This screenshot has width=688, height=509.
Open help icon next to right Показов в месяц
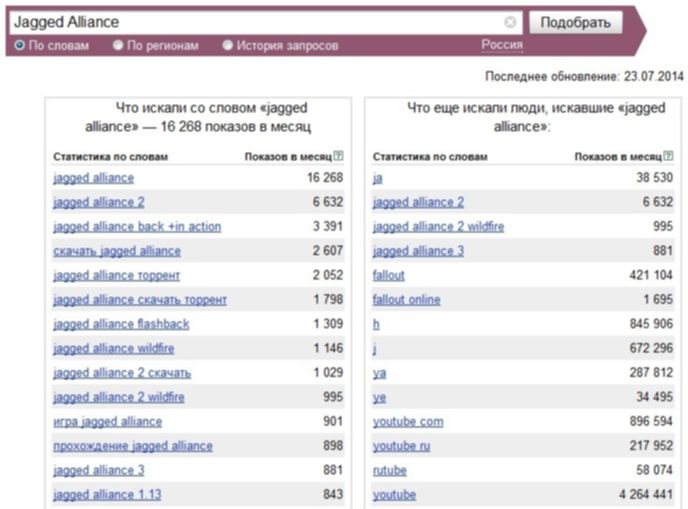coord(668,155)
